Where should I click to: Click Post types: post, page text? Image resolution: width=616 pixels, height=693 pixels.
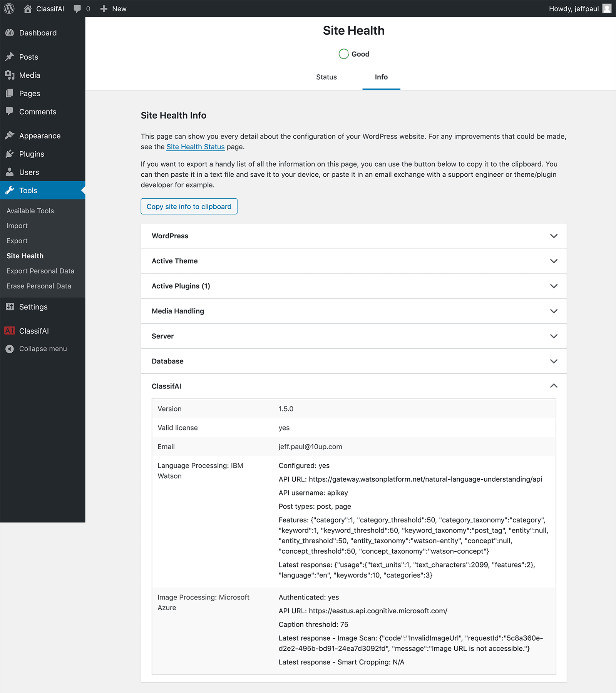[315, 506]
